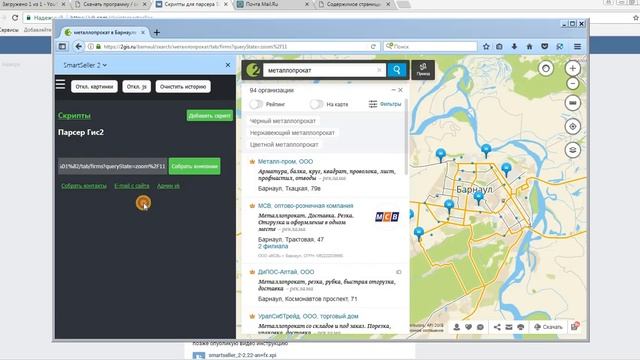Click the Откл. картинки button
The width and height of the screenshot is (640, 360).
coord(94,87)
